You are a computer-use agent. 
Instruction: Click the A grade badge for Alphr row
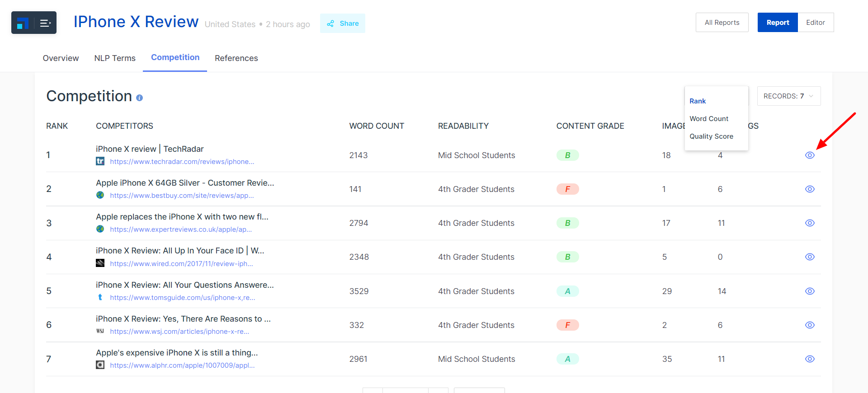coord(567,359)
